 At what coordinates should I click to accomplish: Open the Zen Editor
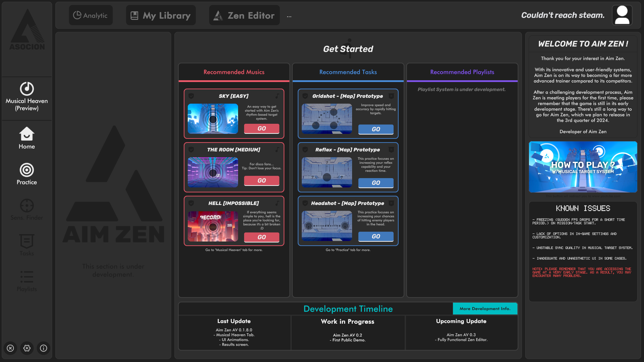[x=244, y=15]
